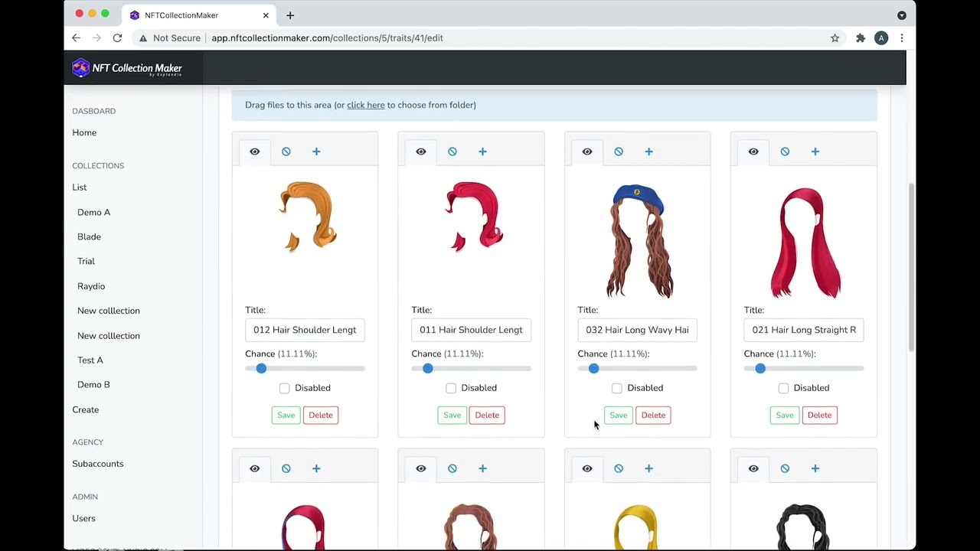Open ban icon tab on 021 Hair Long Straight card
The width and height of the screenshot is (980, 551).
coord(785,152)
